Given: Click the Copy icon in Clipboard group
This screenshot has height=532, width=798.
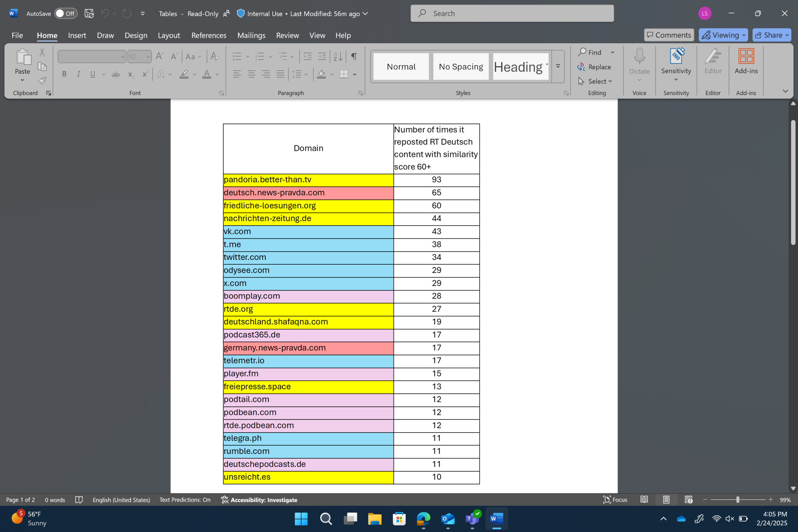Looking at the screenshot, I should pos(42,67).
